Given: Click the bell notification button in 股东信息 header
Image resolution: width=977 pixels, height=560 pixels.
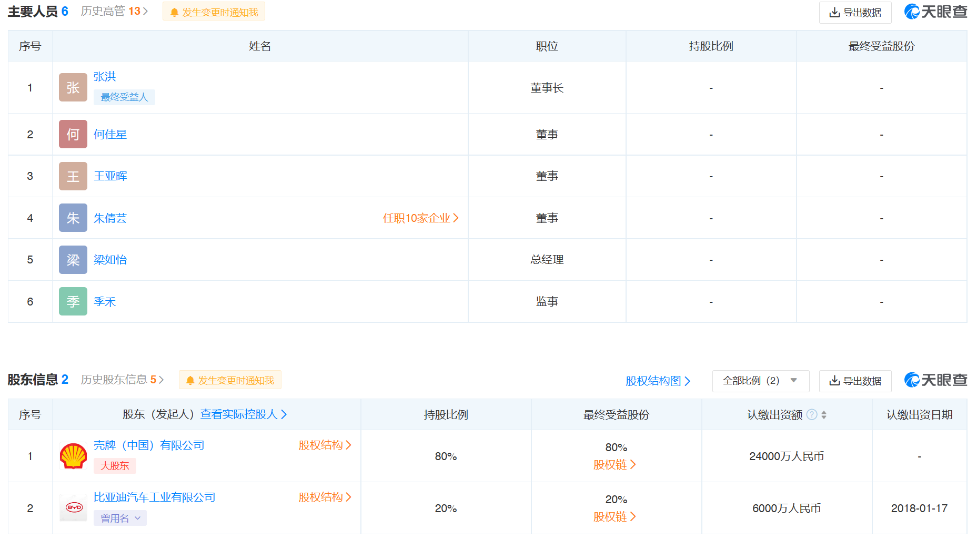Looking at the screenshot, I should pyautogui.click(x=230, y=380).
